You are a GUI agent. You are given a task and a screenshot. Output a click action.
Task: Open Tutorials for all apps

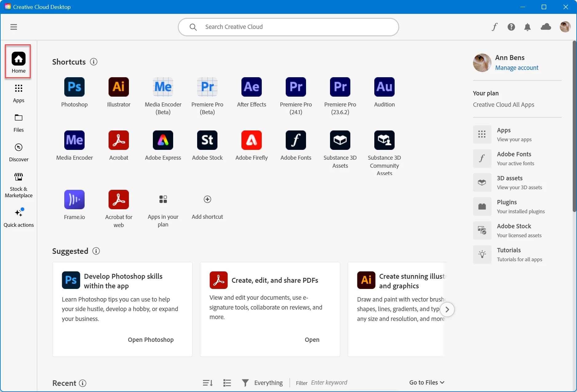pyautogui.click(x=517, y=254)
